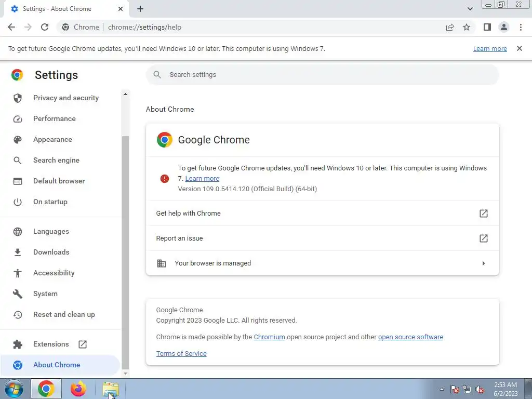Reload the page with the refresh icon

click(x=45, y=27)
